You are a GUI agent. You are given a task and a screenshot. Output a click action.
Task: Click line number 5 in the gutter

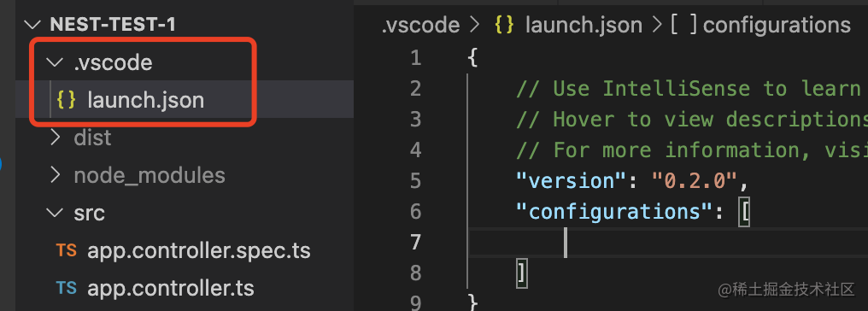(x=415, y=180)
